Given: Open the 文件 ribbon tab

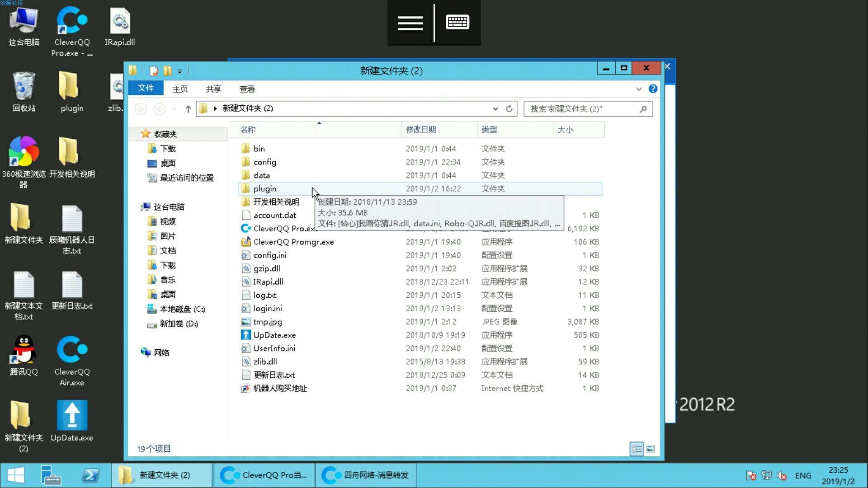Looking at the screenshot, I should click(x=146, y=88).
